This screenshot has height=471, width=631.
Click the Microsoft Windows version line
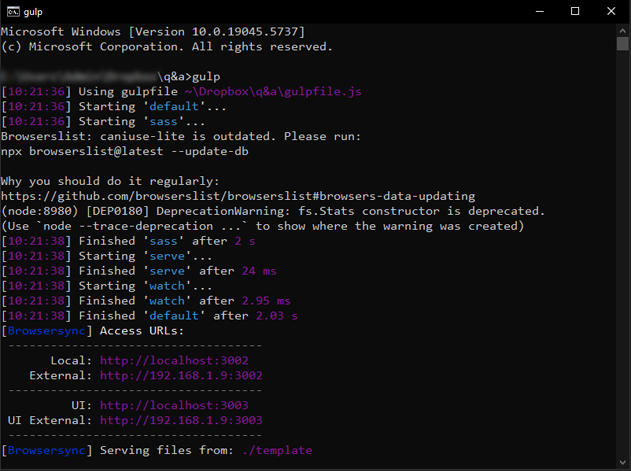tap(153, 31)
